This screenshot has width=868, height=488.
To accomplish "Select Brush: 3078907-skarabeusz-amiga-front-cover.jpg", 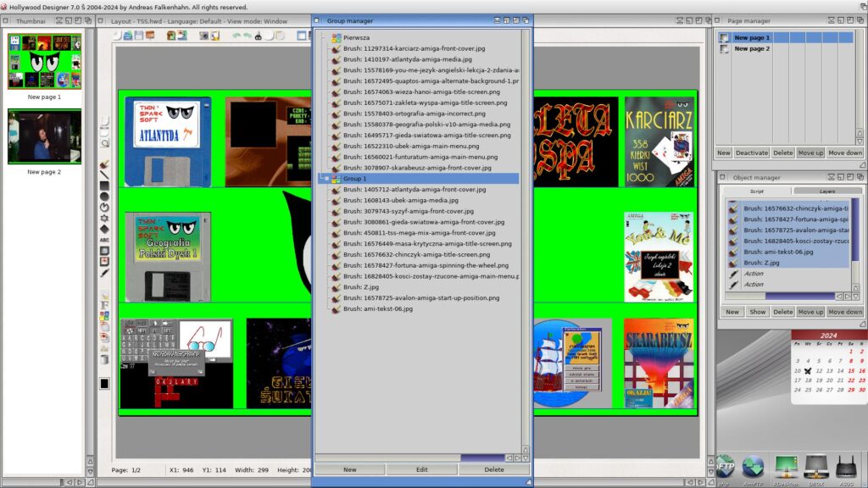I will tap(417, 168).
